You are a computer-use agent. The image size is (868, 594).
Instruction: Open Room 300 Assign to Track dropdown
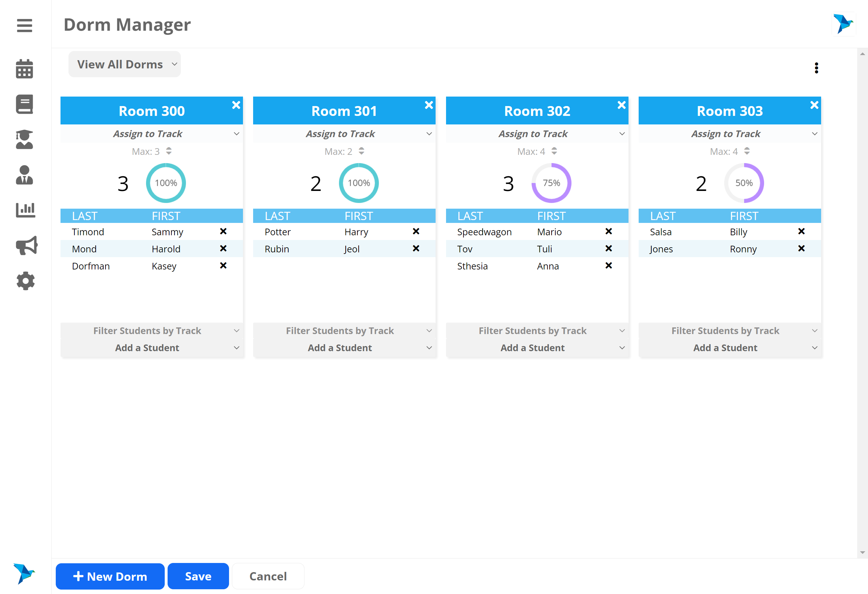(x=152, y=134)
